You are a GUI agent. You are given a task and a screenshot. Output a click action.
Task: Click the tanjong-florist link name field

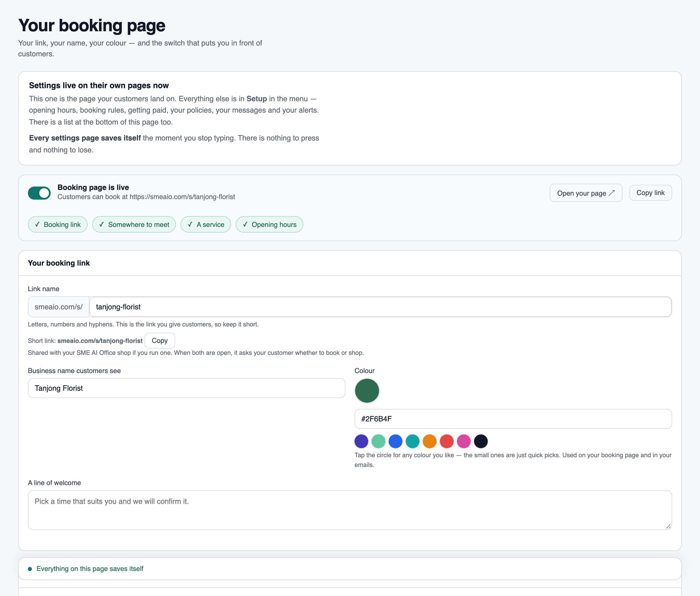pyautogui.click(x=380, y=307)
